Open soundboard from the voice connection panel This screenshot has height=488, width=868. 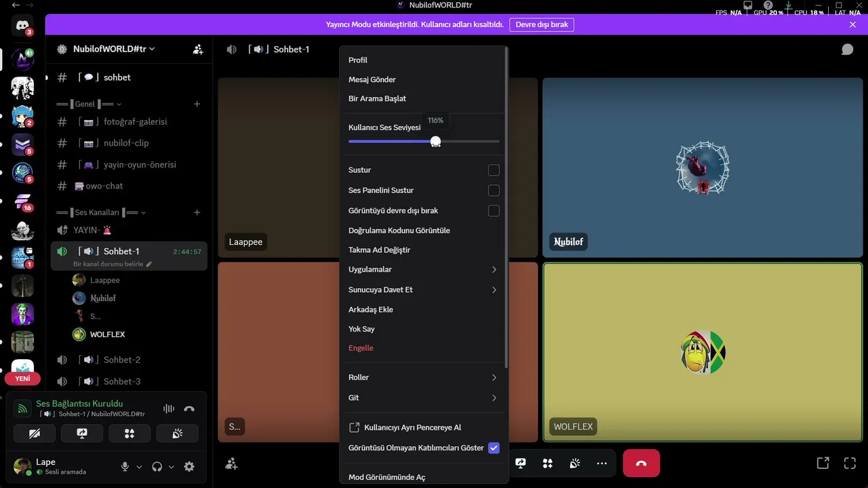click(x=177, y=433)
